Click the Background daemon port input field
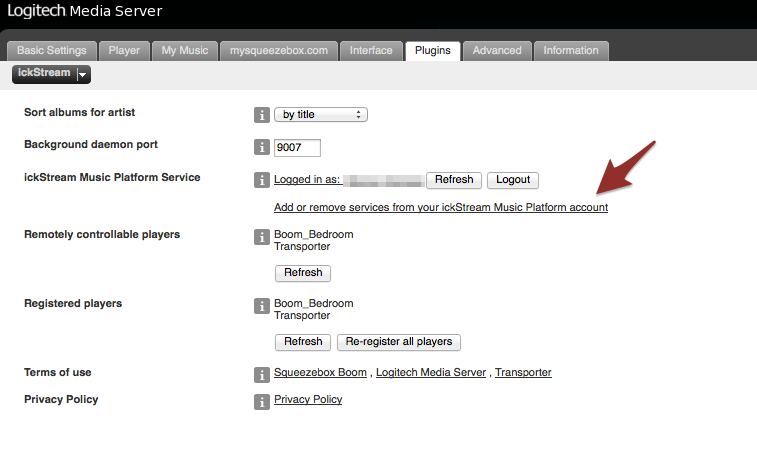 click(x=297, y=148)
